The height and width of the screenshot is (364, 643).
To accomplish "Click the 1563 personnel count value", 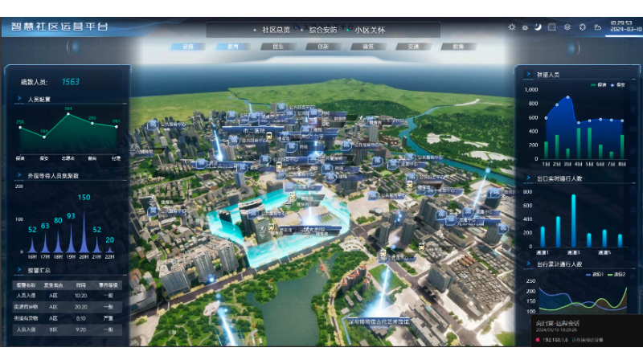I will pos(71,82).
